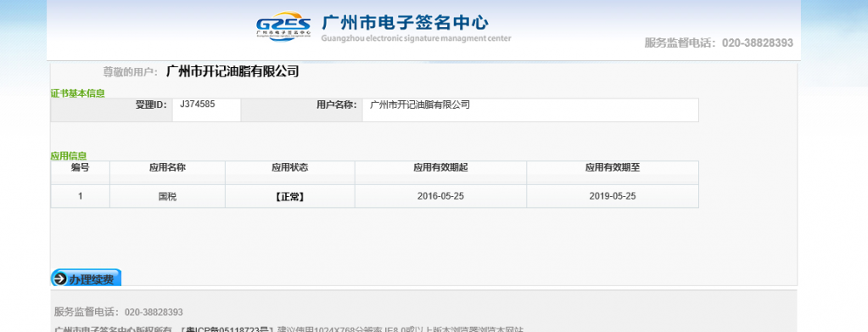
Task: Click the greeting company name 广州市开记油脂有限公司
Action: click(232, 71)
